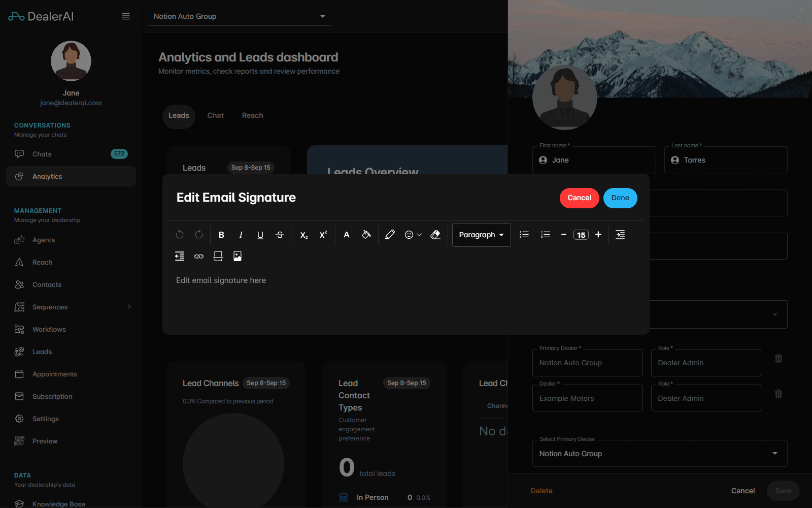Apply superscript formatting
This screenshot has width=812, height=508.
pos(323,235)
